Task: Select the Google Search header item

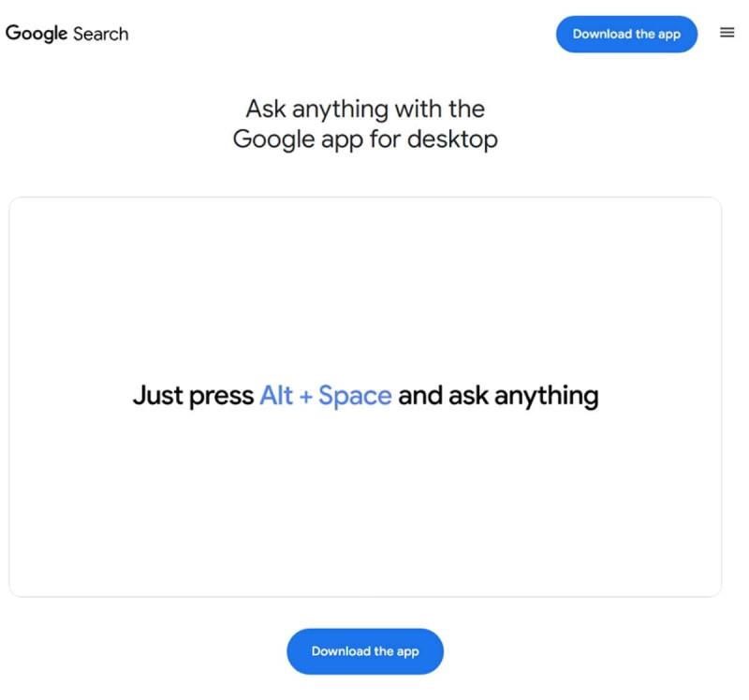Action: [66, 33]
